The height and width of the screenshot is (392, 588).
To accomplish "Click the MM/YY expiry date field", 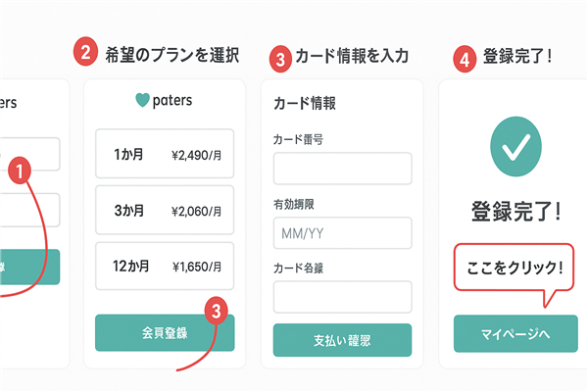I will (x=342, y=232).
